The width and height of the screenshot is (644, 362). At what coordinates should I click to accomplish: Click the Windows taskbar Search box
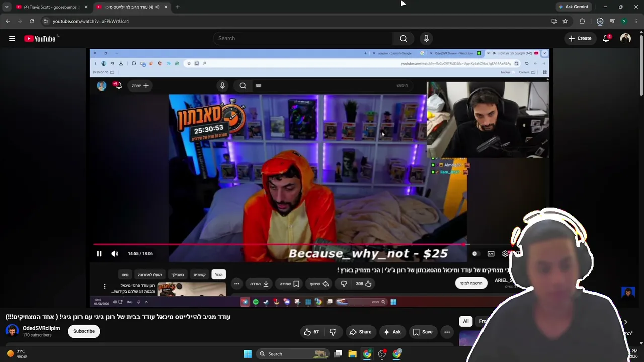click(294, 354)
